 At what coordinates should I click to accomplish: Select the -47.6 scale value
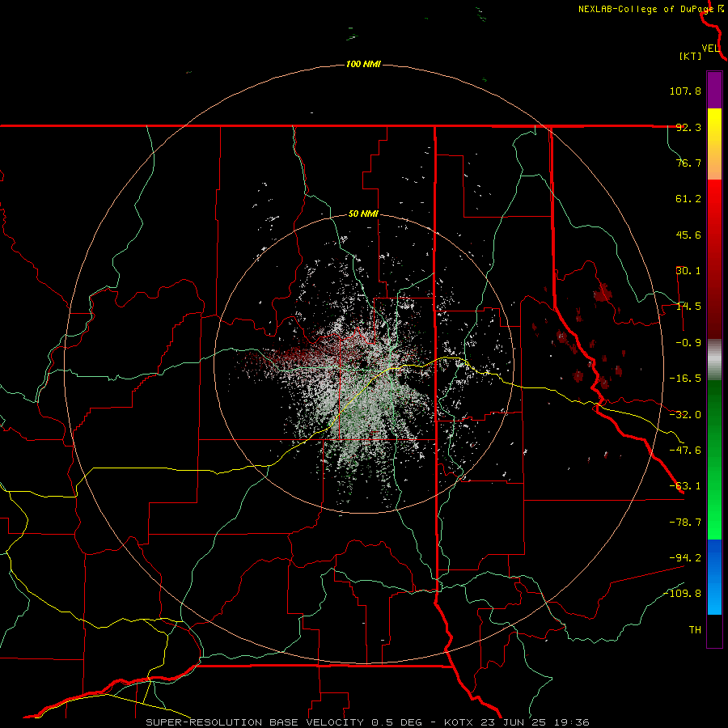[685, 451]
